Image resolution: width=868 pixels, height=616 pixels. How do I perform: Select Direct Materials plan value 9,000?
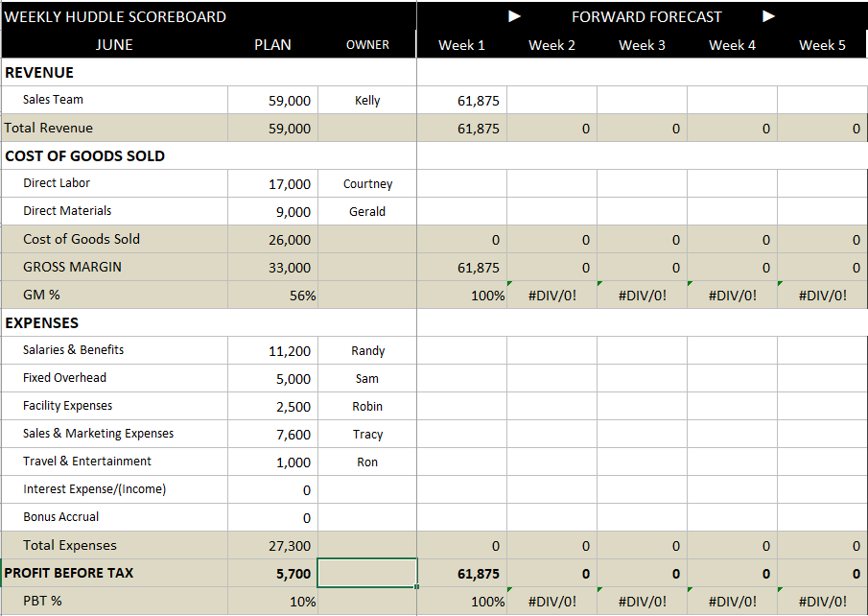coord(272,212)
